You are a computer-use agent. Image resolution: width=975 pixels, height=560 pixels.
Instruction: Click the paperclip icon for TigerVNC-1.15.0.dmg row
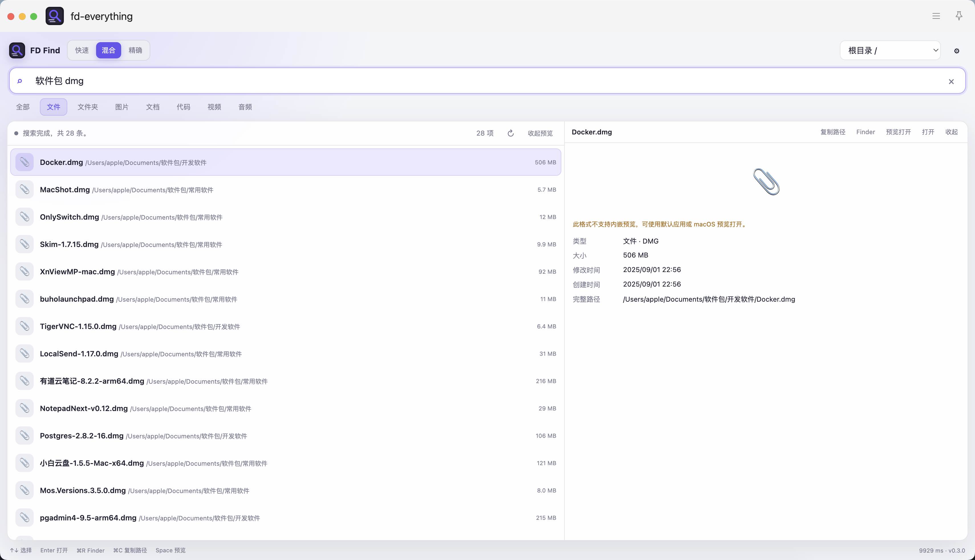pyautogui.click(x=25, y=326)
